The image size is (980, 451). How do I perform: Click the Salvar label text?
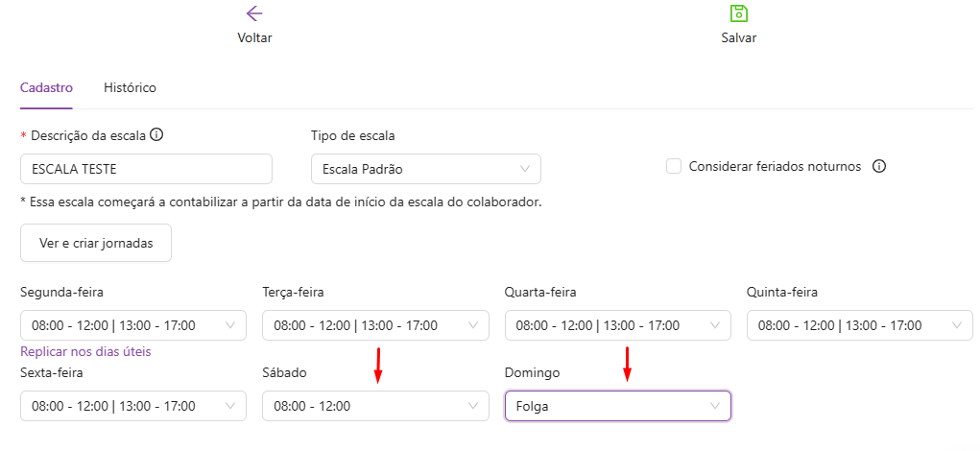click(x=738, y=38)
